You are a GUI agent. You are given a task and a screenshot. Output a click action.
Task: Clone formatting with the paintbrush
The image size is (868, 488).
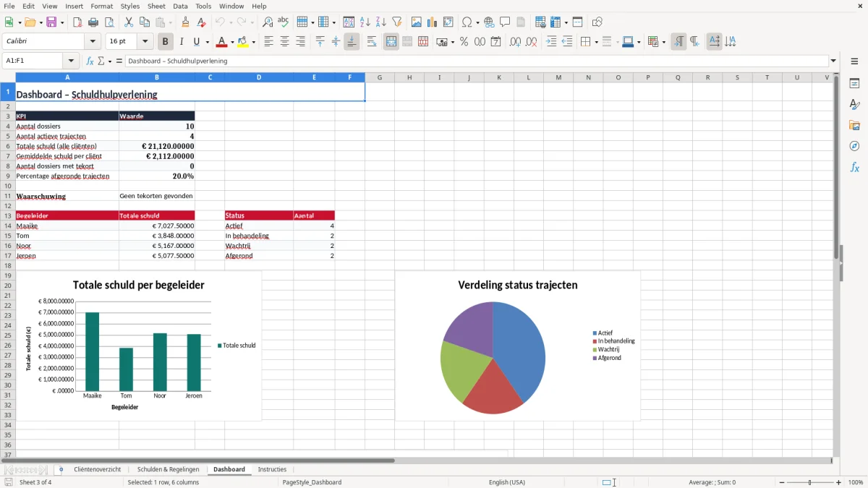click(x=185, y=22)
